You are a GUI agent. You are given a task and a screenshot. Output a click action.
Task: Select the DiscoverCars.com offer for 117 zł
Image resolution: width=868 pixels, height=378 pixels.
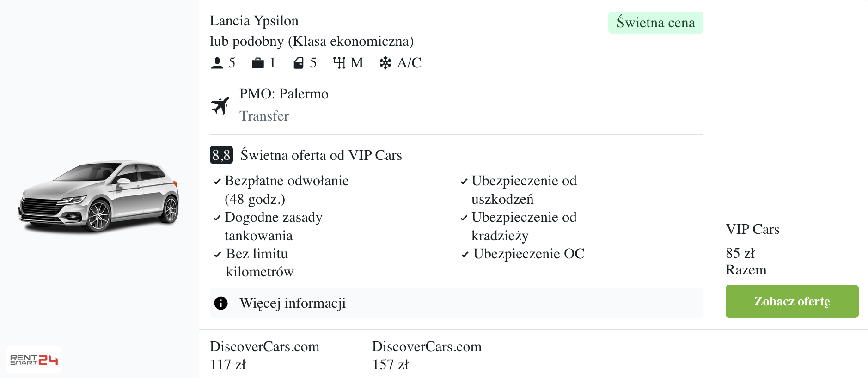click(x=264, y=355)
